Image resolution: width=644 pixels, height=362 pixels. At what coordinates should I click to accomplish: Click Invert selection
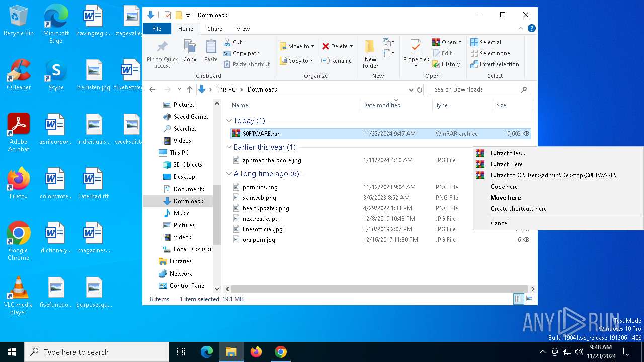tap(495, 64)
